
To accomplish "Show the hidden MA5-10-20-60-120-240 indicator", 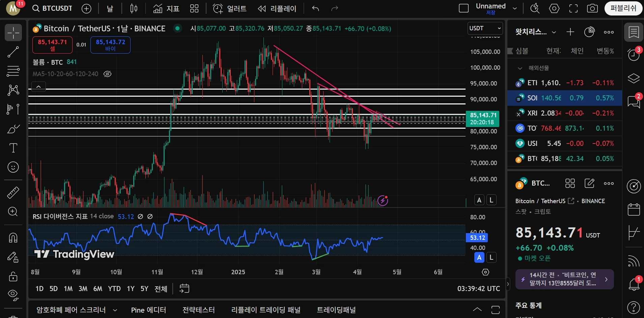I will [107, 74].
